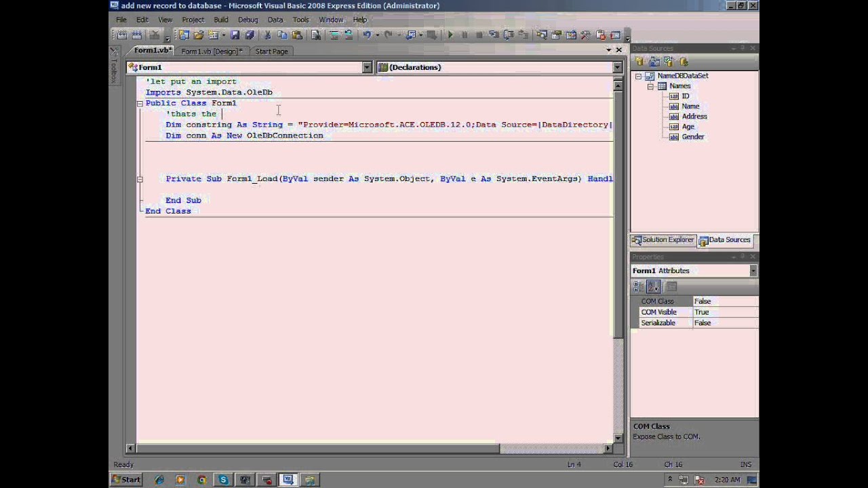This screenshot has height=488, width=868.
Task: Click the Copy toolbar icon
Action: pyautogui.click(x=282, y=35)
